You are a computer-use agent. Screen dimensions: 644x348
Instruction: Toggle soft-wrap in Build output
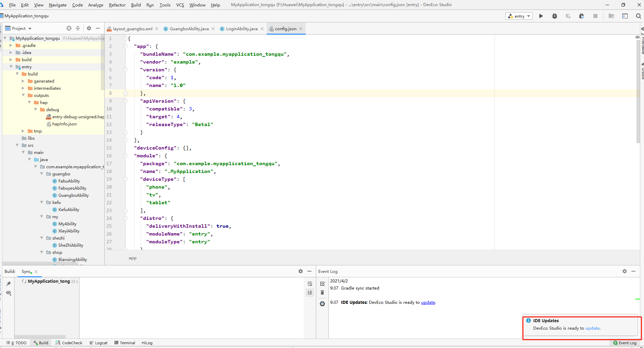(310, 284)
